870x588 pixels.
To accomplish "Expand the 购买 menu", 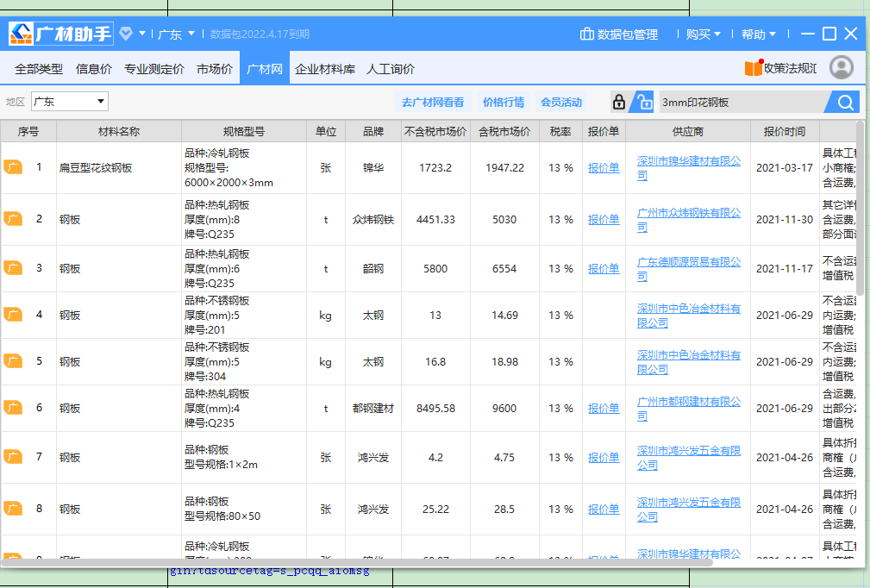I will tap(703, 34).
